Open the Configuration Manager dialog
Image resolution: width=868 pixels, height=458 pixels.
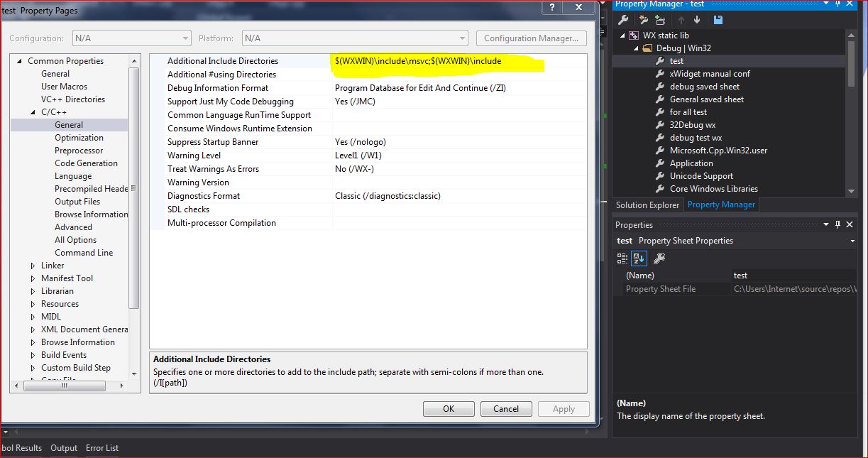[x=531, y=38]
